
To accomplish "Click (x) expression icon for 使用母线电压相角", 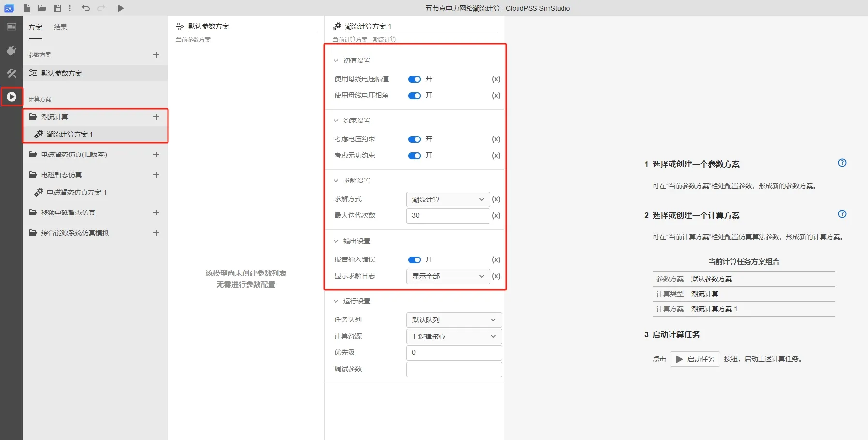I will [x=496, y=95].
